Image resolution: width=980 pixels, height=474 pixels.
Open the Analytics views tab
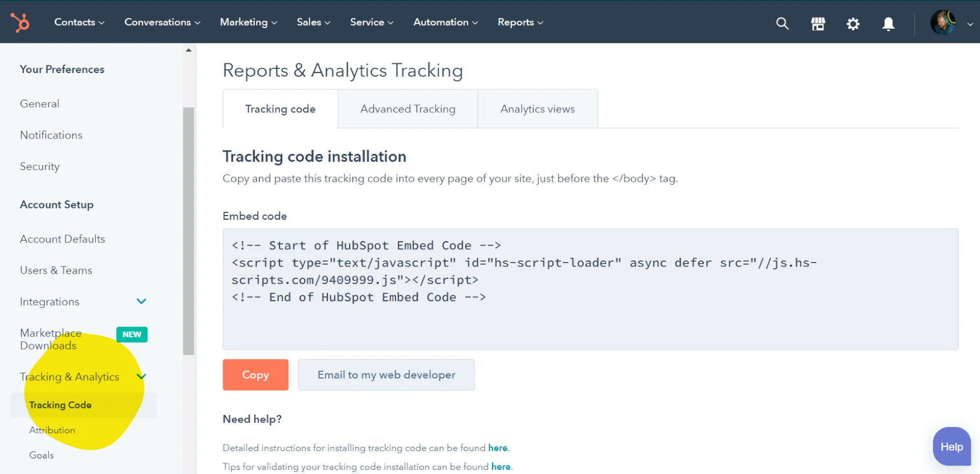click(537, 109)
